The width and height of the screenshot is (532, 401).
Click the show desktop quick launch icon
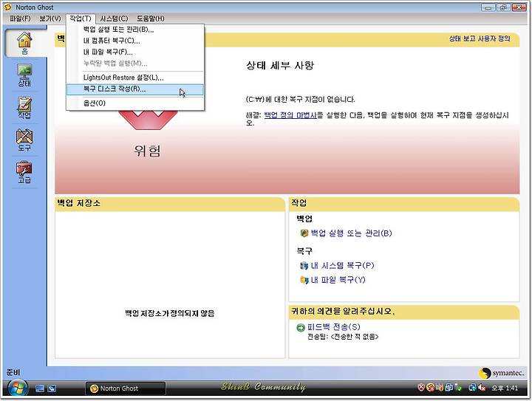(40, 388)
